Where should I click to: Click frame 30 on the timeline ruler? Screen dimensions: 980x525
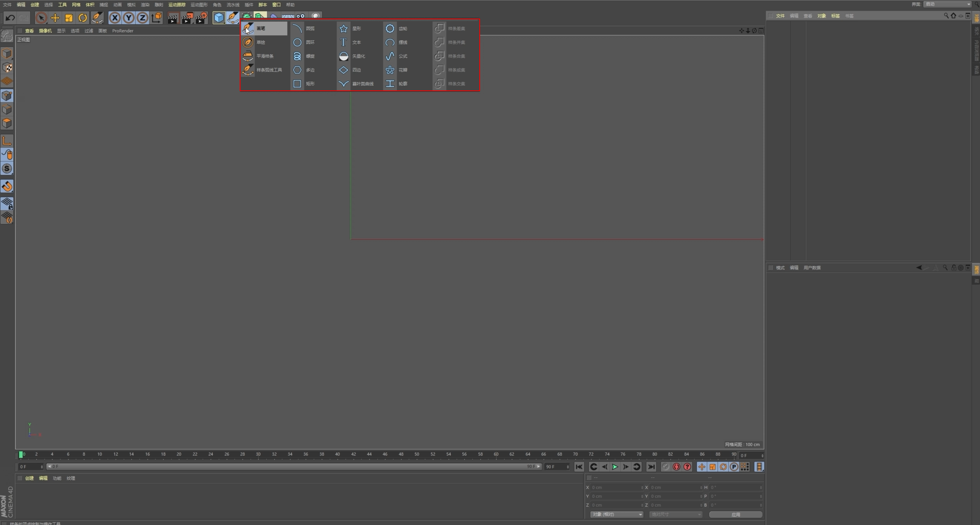(x=258, y=454)
